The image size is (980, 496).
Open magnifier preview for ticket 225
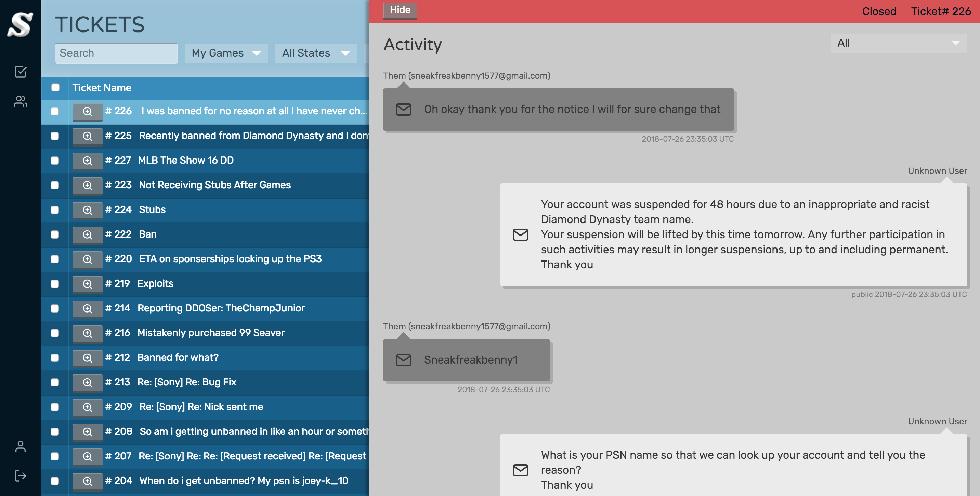pos(87,136)
